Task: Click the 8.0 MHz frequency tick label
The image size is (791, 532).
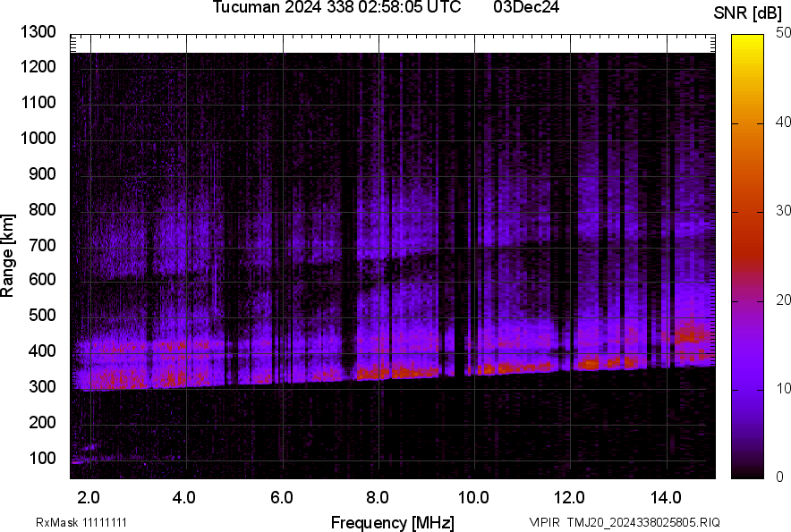Action: point(377,496)
